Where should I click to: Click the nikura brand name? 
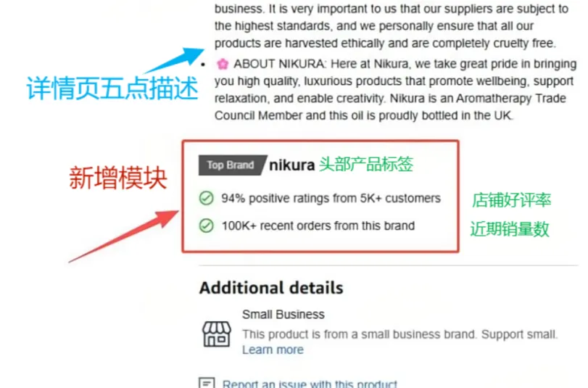point(291,165)
